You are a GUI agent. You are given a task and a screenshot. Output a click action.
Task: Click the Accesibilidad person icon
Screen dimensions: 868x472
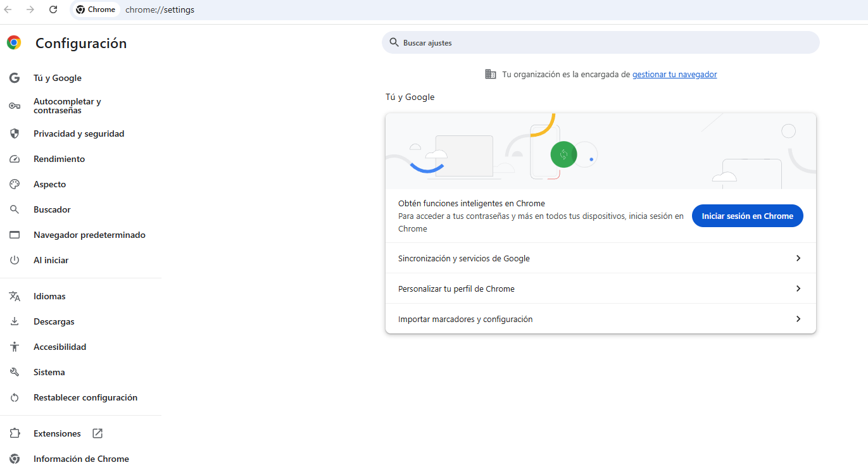[x=15, y=347]
